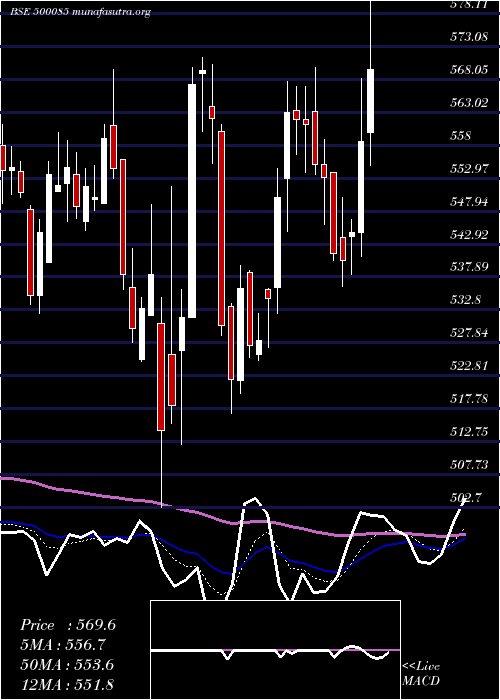Click inside the Live MACD inset chart
Screen dimensions: 500x700
[275, 650]
